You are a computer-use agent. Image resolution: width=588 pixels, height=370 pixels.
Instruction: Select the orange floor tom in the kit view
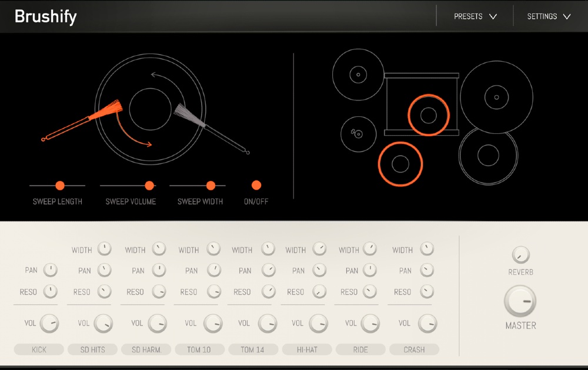click(x=400, y=164)
